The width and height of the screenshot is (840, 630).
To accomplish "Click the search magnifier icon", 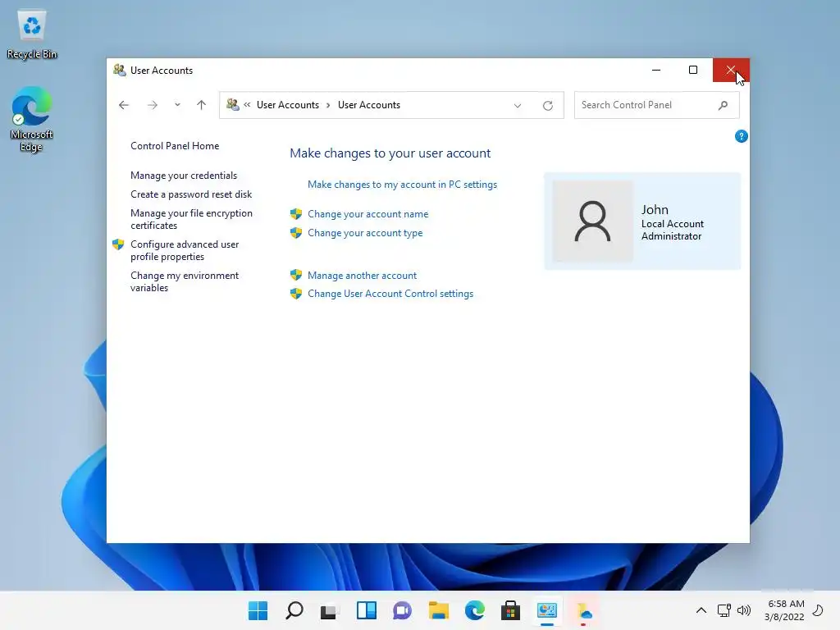I will 724,105.
